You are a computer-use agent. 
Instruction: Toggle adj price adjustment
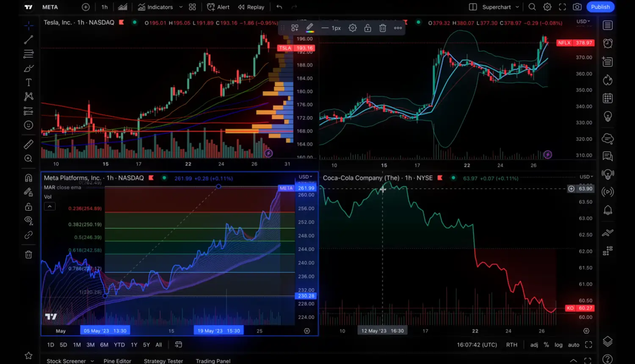tap(534, 345)
